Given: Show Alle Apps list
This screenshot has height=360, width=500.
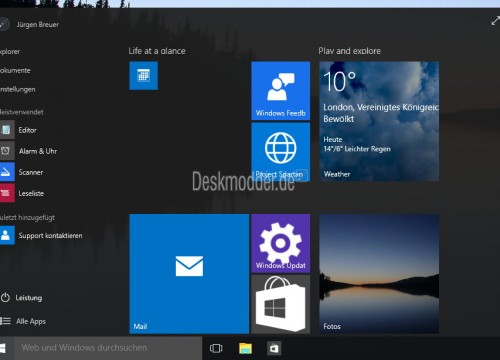Looking at the screenshot, I should click(23, 321).
